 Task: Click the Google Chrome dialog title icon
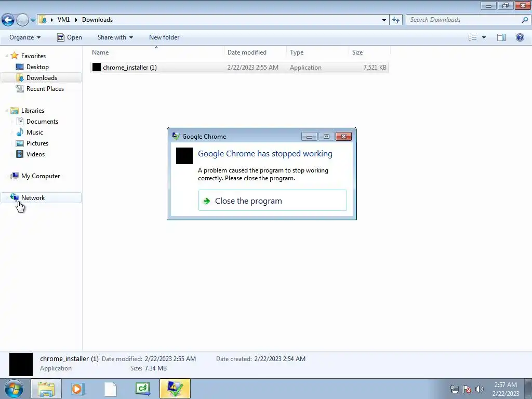[176, 137]
